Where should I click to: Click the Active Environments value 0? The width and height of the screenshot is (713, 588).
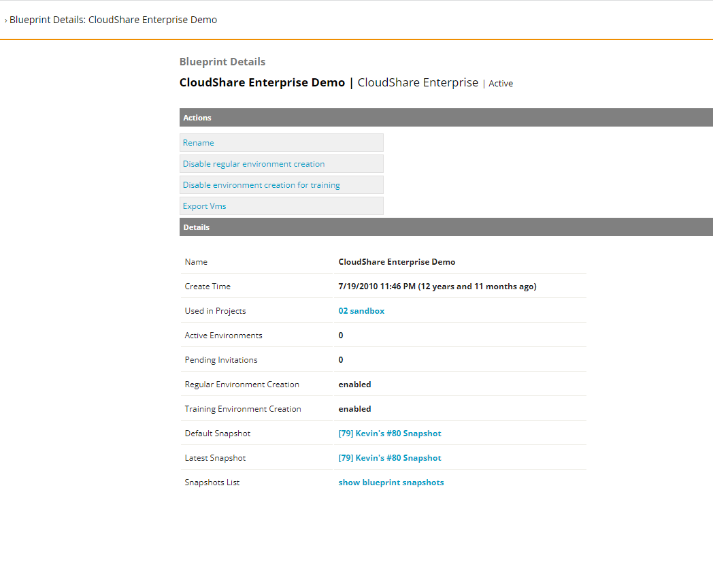pos(341,335)
